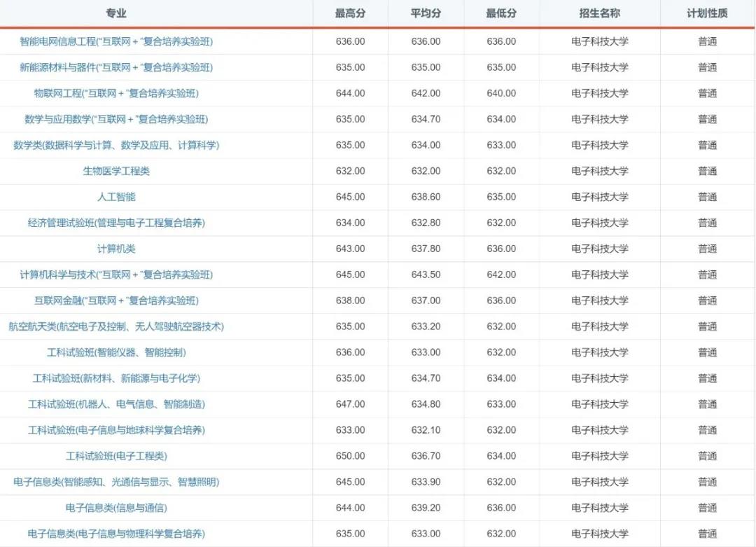Open the 人工智能 major link

click(x=115, y=197)
